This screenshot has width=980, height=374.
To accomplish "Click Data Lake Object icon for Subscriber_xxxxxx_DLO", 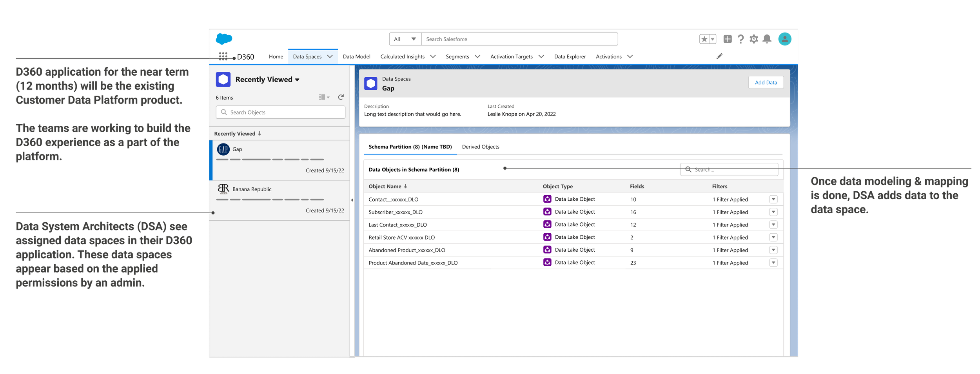I will (547, 212).
